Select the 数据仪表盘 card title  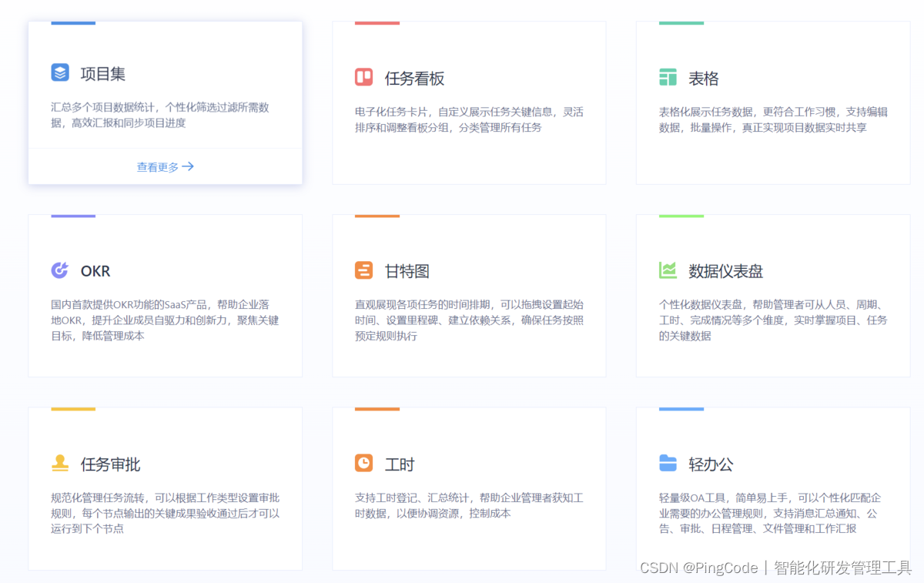[x=725, y=271]
